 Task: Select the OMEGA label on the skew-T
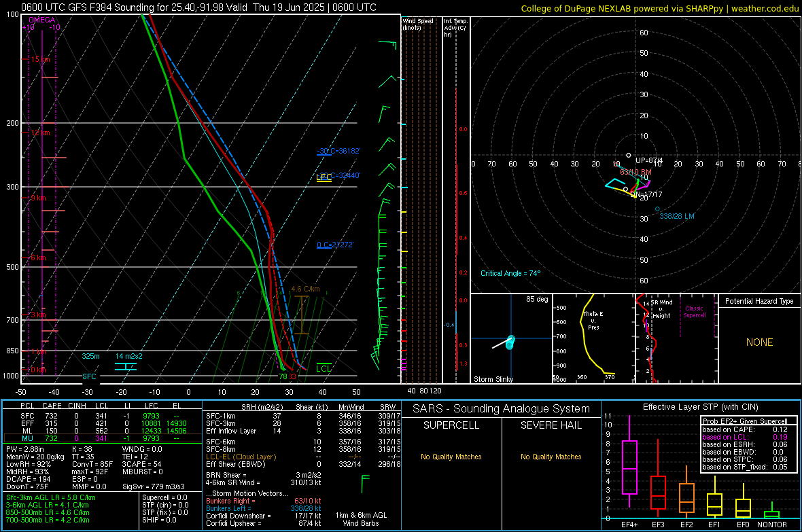click(42, 20)
